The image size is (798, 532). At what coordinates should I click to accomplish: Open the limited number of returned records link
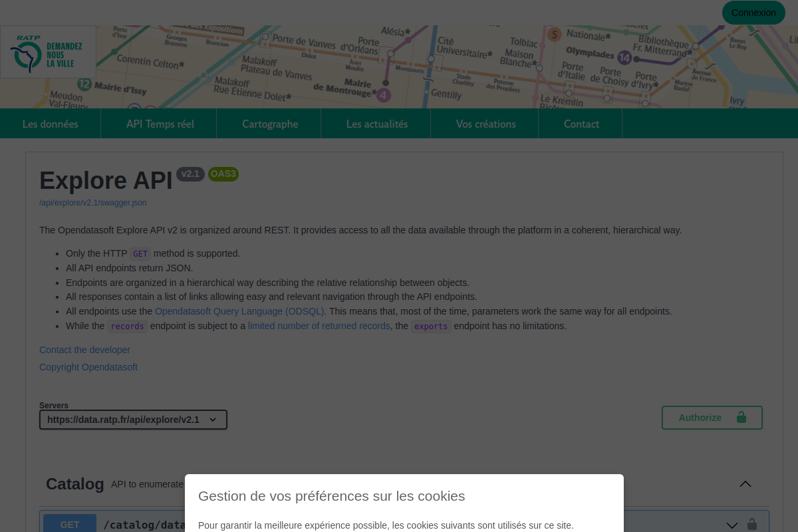319,326
